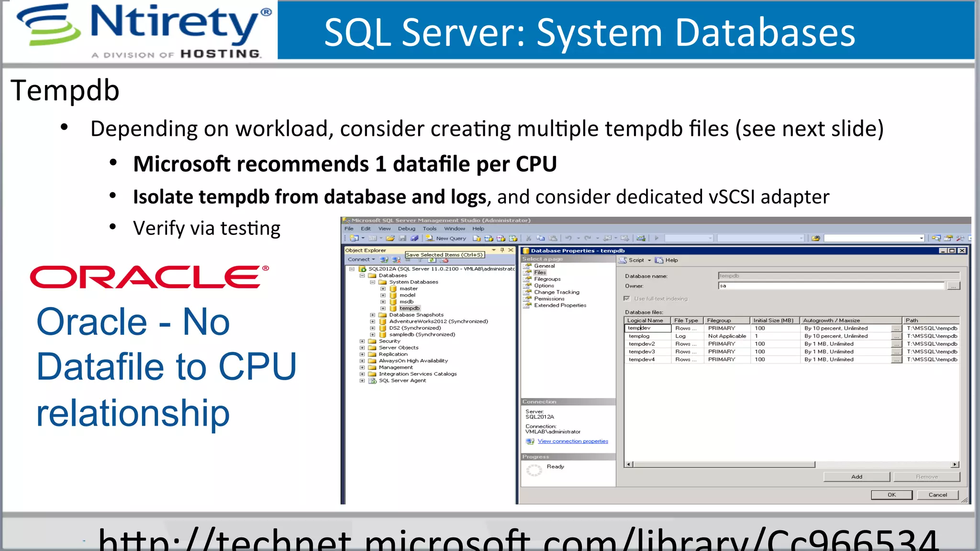Click the Owner input field
980x551 pixels.
click(831, 286)
